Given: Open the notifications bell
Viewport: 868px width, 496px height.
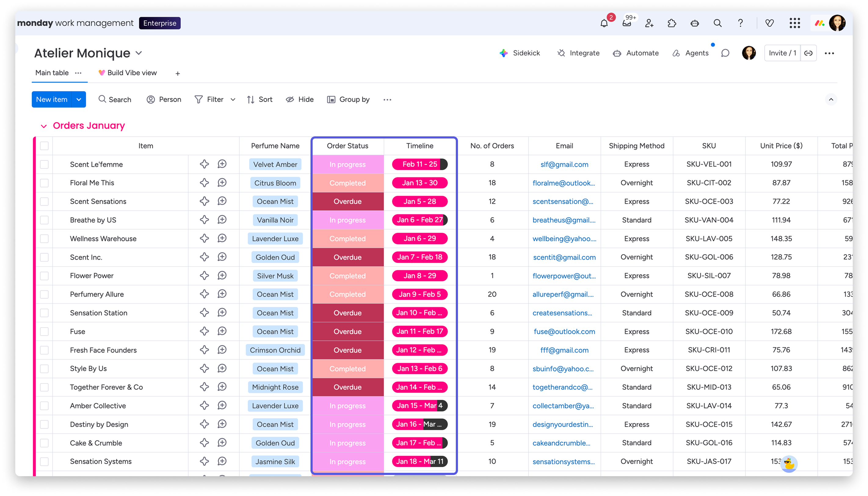Looking at the screenshot, I should coord(604,23).
